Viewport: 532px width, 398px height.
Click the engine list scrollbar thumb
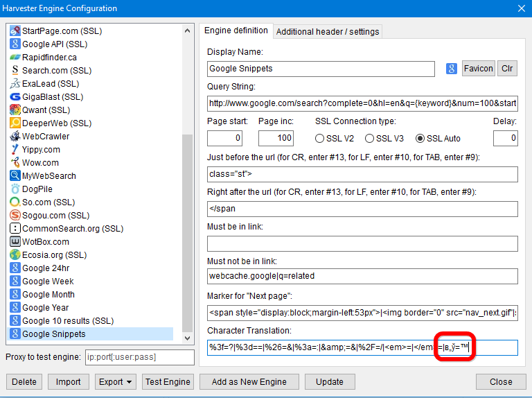(x=187, y=233)
